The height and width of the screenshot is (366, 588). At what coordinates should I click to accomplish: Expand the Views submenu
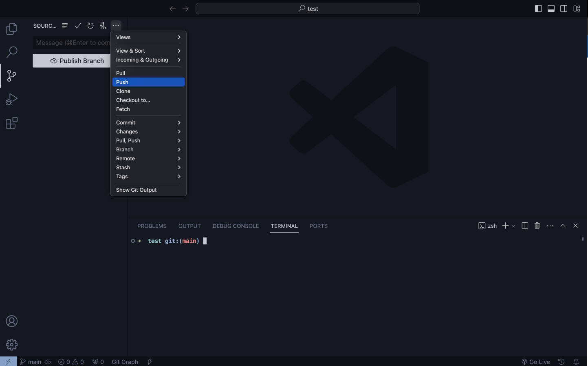tap(148, 37)
